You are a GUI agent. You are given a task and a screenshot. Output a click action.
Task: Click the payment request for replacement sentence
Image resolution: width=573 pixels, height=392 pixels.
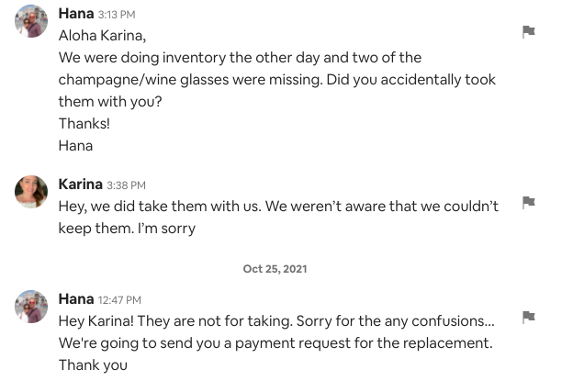point(275,343)
